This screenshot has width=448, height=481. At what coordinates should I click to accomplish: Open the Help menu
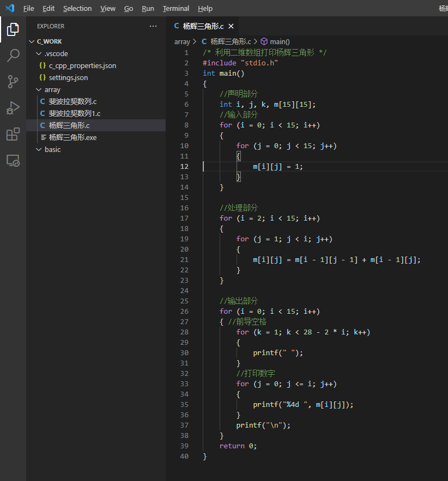[x=205, y=9]
